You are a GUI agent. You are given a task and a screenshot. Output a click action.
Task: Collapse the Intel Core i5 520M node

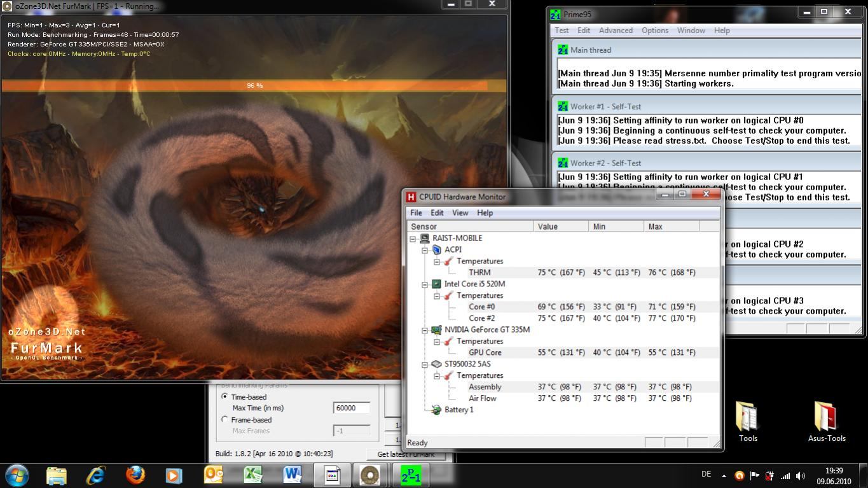click(x=425, y=284)
